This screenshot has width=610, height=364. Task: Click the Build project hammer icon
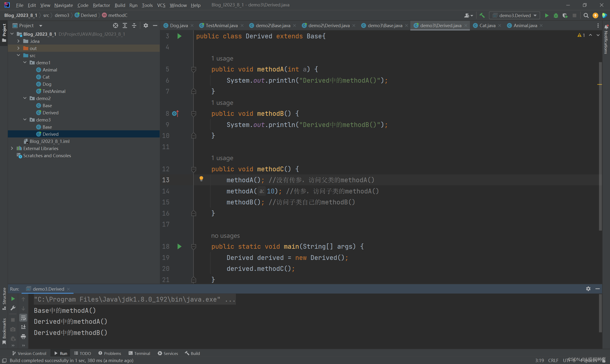click(x=482, y=15)
